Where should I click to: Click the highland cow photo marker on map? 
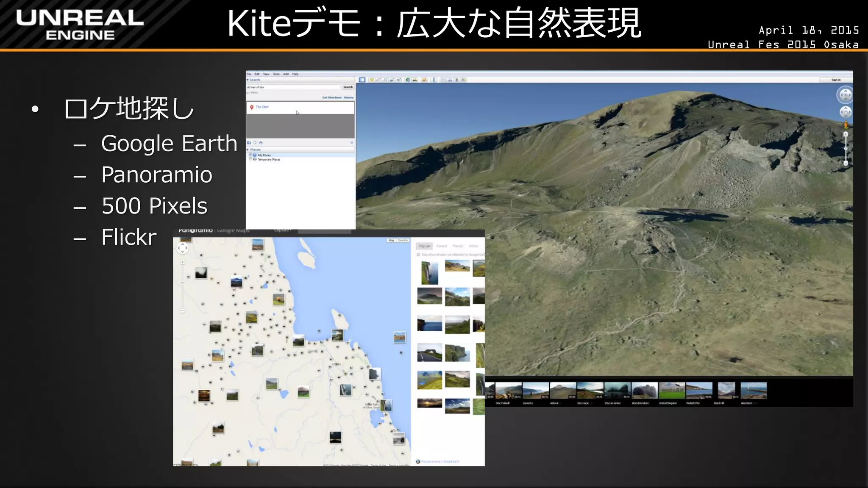pos(278,299)
